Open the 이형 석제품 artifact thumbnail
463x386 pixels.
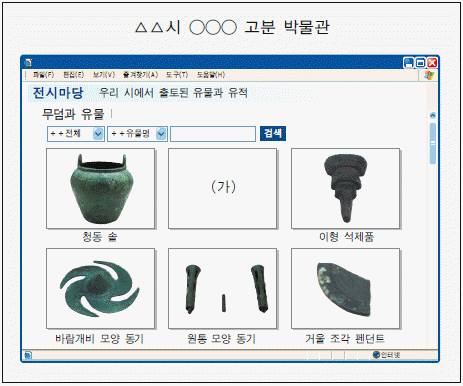tap(346, 189)
